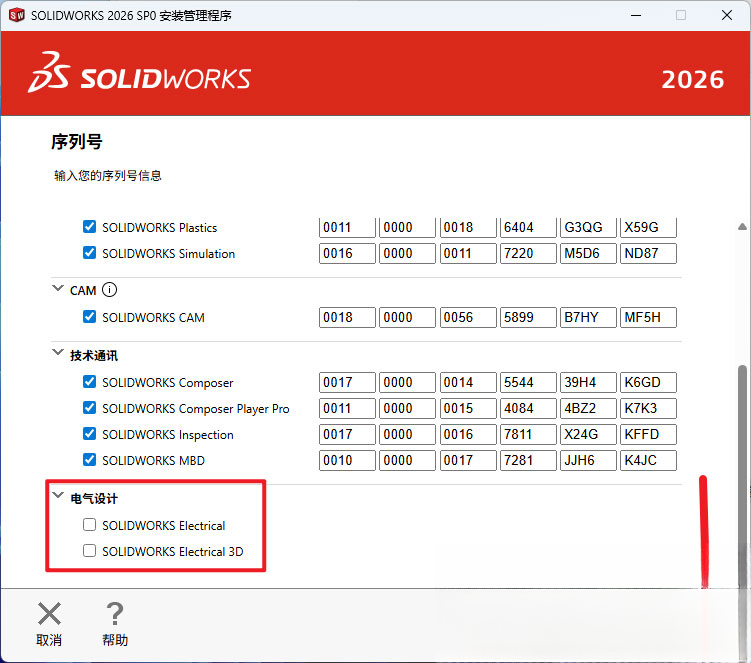Click MBD serial field 7281
The width and height of the screenshot is (751, 663).
(528, 460)
